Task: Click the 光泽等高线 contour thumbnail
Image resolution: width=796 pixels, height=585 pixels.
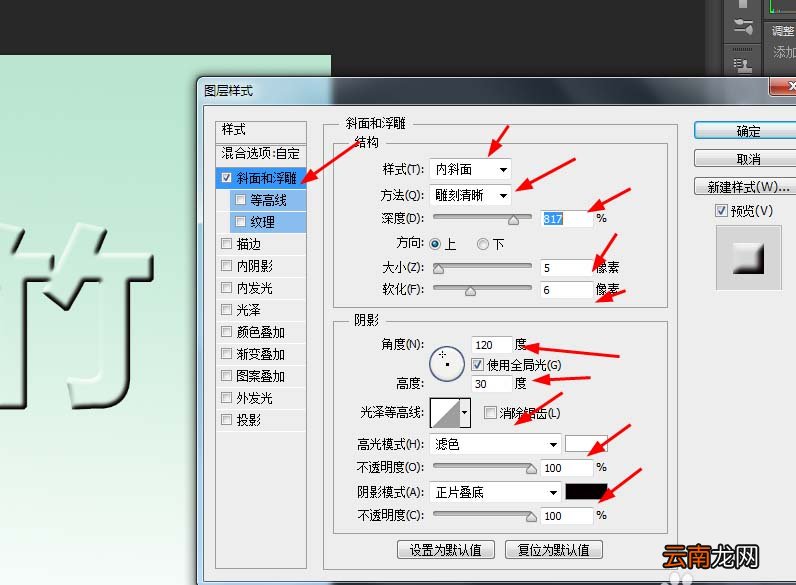Action: (x=445, y=412)
